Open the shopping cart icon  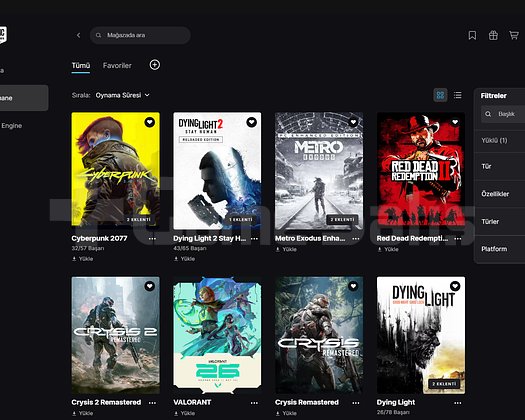point(514,35)
